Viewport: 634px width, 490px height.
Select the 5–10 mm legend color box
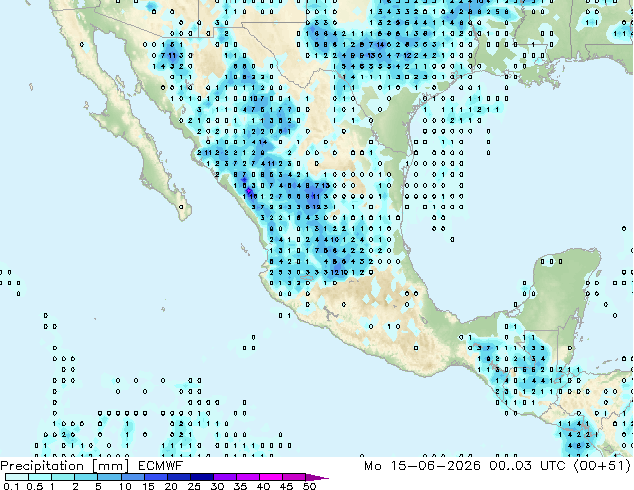pos(109,477)
